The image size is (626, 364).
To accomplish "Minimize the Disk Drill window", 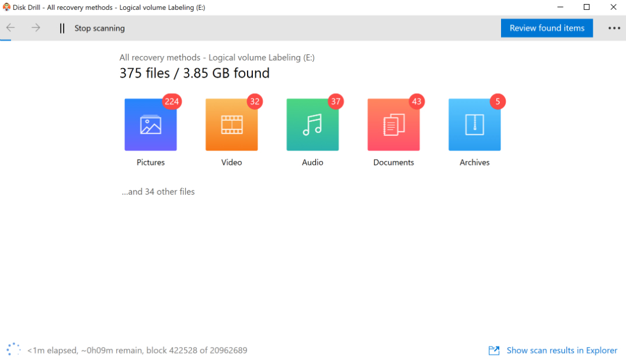I will [561, 7].
